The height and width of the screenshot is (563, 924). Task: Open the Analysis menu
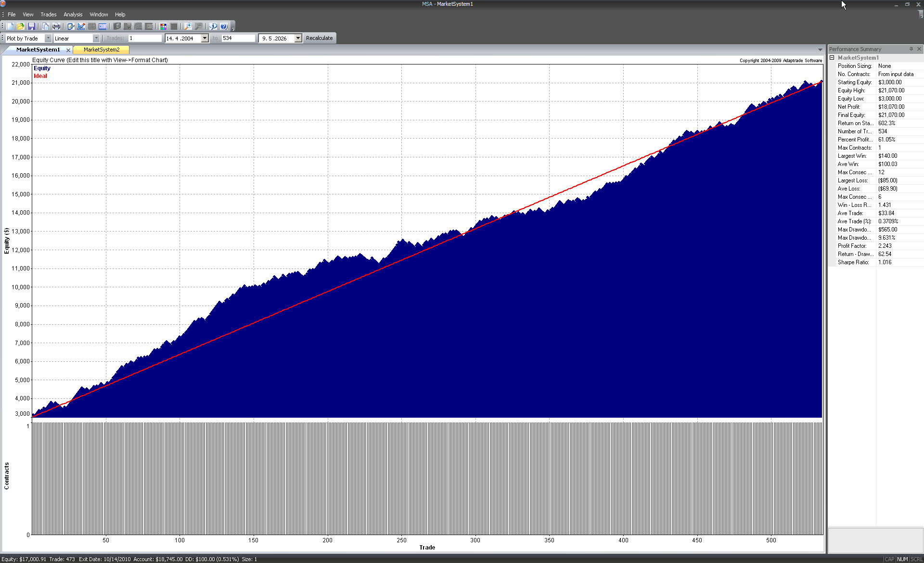(x=73, y=14)
